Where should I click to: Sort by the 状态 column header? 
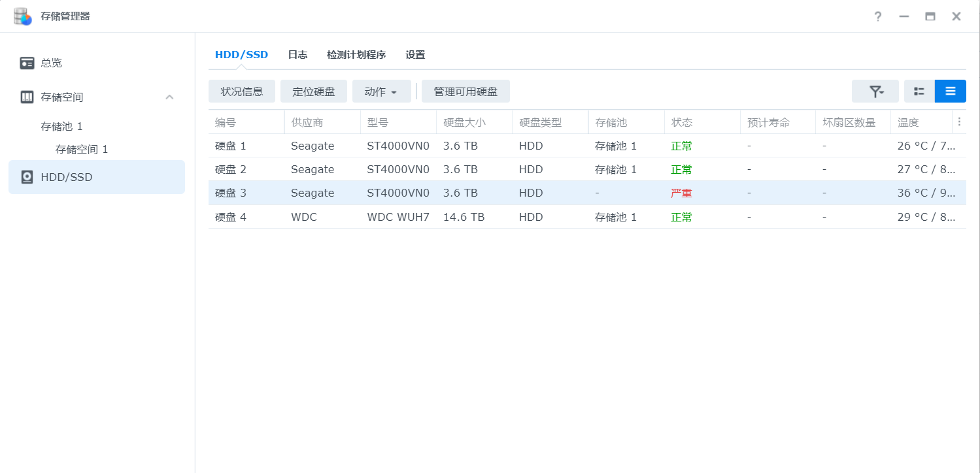pos(701,122)
